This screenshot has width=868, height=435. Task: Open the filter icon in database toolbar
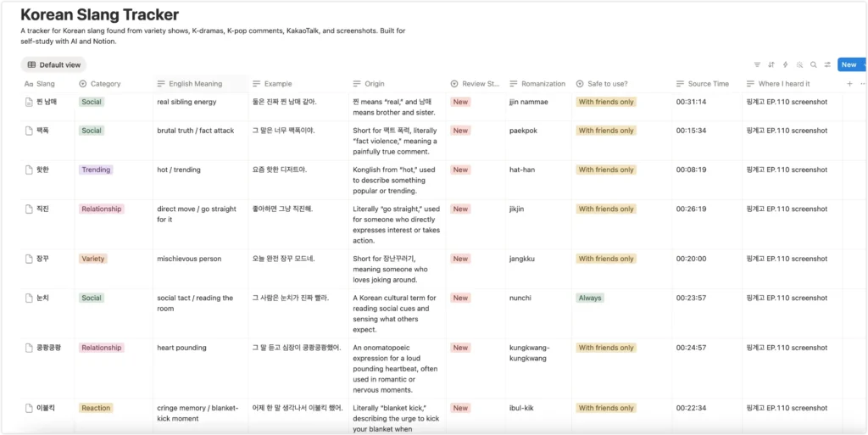pos(757,64)
